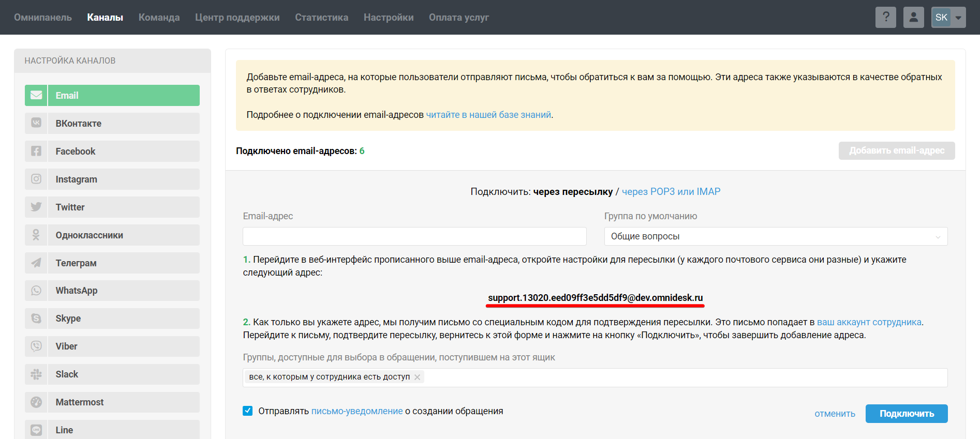Image resolution: width=980 pixels, height=439 pixels.
Task: Click the user profile icon in header
Action: pyautogui.click(x=914, y=18)
